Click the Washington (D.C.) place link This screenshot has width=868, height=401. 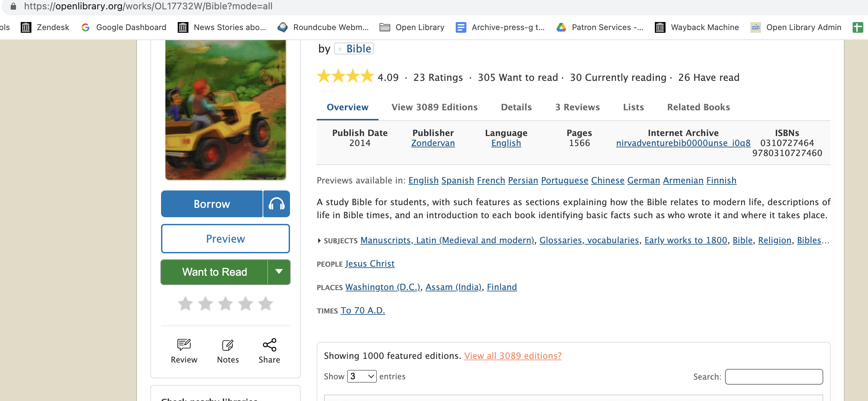383,287
